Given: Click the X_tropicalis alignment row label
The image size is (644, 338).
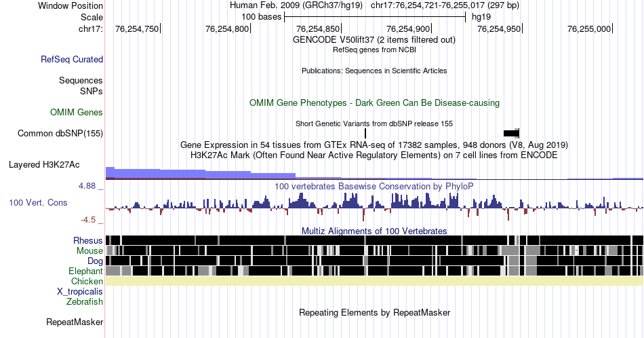Looking at the screenshot, I should coord(80,292).
